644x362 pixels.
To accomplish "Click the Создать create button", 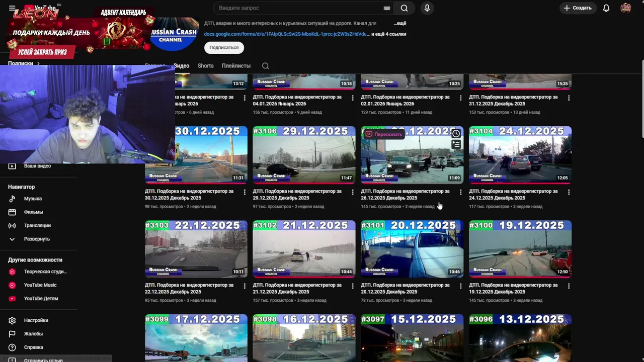I will tap(578, 8).
